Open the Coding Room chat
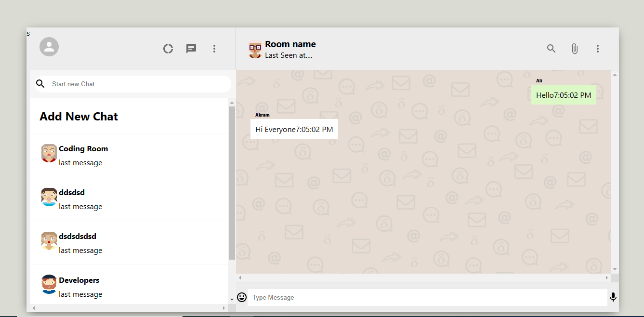This screenshot has width=644, height=317. coord(129,155)
